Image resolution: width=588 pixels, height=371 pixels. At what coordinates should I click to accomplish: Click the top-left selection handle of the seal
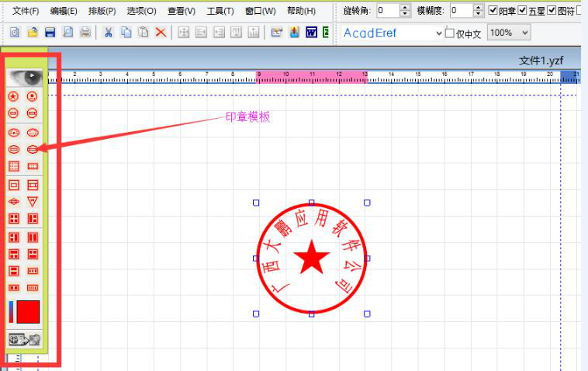256,203
